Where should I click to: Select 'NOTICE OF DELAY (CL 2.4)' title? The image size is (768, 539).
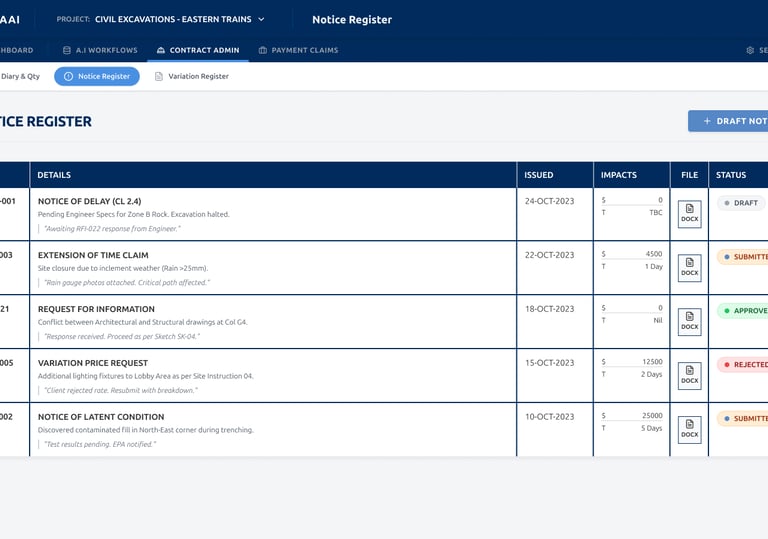tap(90, 201)
